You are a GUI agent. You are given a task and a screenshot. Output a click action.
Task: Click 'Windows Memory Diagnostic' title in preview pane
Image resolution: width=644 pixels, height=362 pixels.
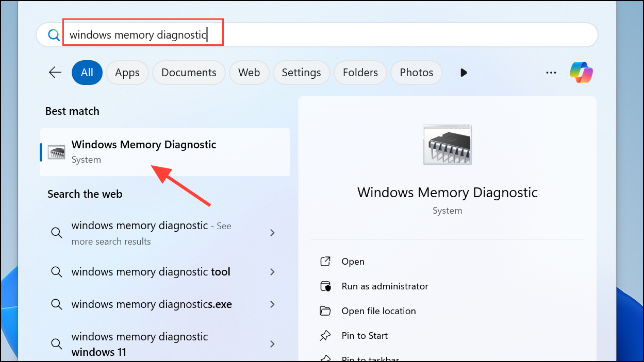(x=447, y=193)
